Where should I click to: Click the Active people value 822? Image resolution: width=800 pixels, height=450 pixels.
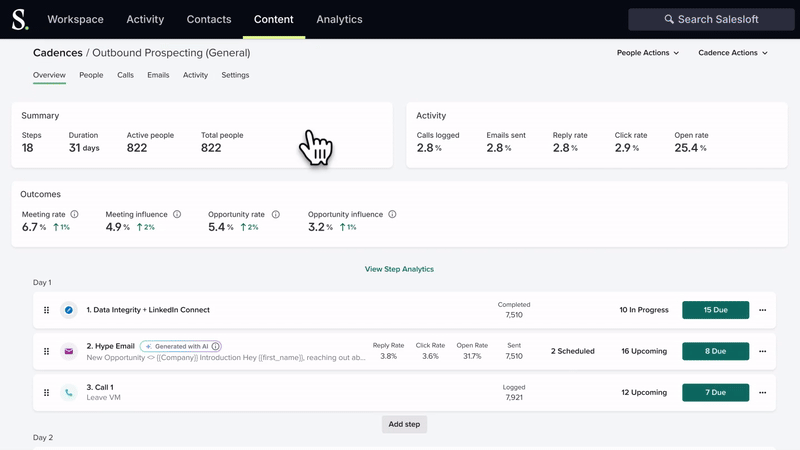(x=137, y=148)
